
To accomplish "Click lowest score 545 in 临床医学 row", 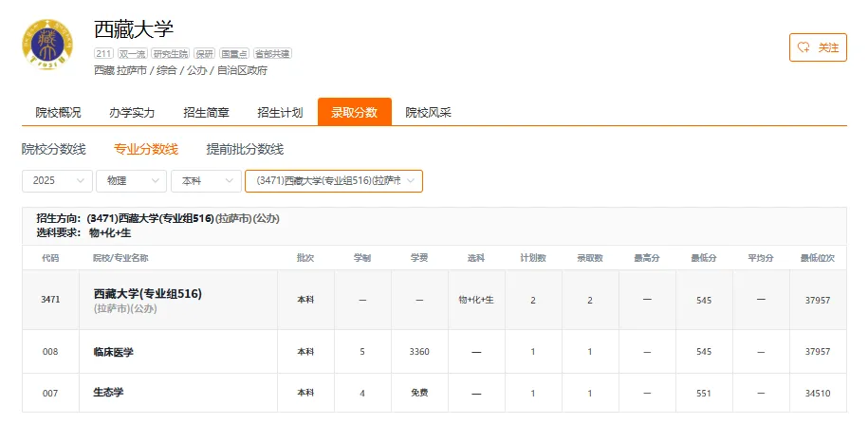I will point(704,352).
